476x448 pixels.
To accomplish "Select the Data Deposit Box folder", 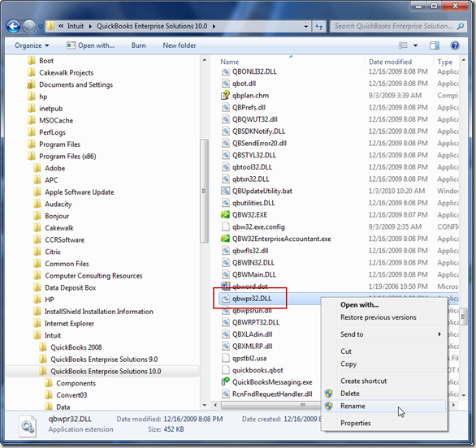I will click(70, 287).
